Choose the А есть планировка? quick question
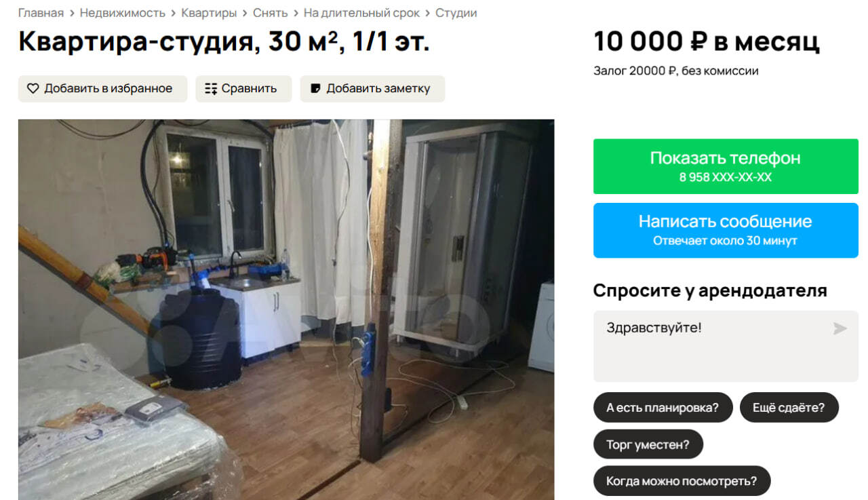 663,408
